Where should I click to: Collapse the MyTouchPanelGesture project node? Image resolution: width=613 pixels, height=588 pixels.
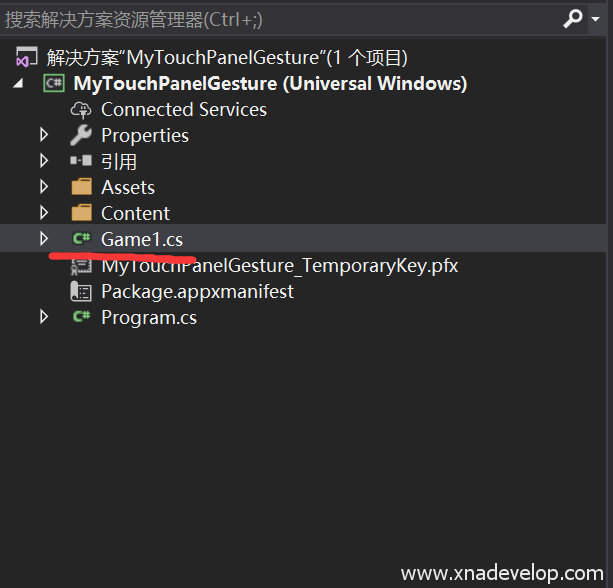[x=18, y=84]
